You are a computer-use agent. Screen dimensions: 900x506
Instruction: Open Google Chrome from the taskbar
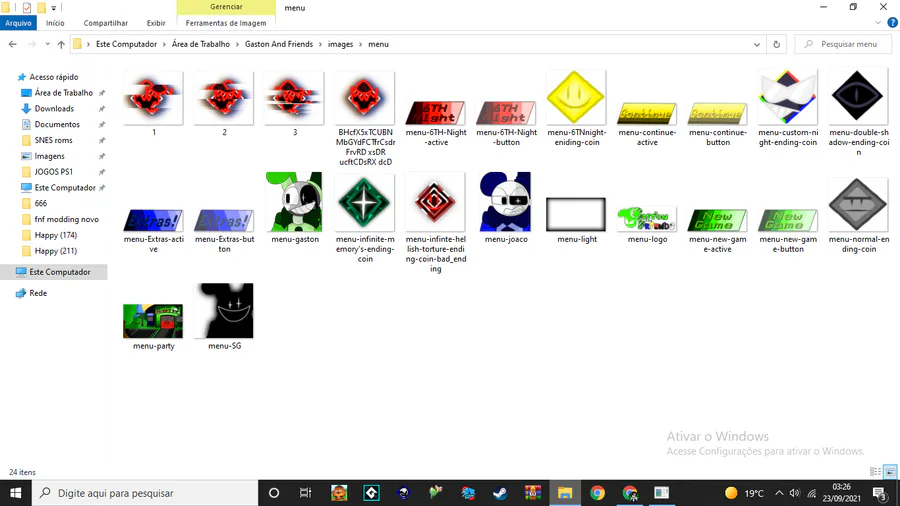pyautogui.click(x=598, y=493)
